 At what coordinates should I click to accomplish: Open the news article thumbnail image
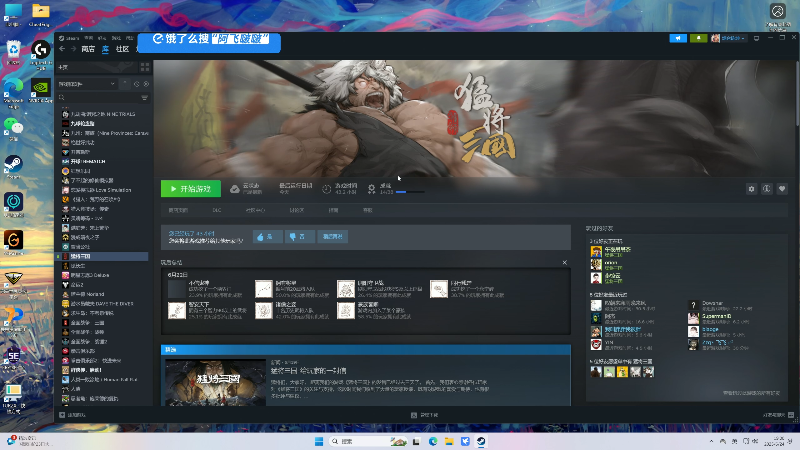215,383
